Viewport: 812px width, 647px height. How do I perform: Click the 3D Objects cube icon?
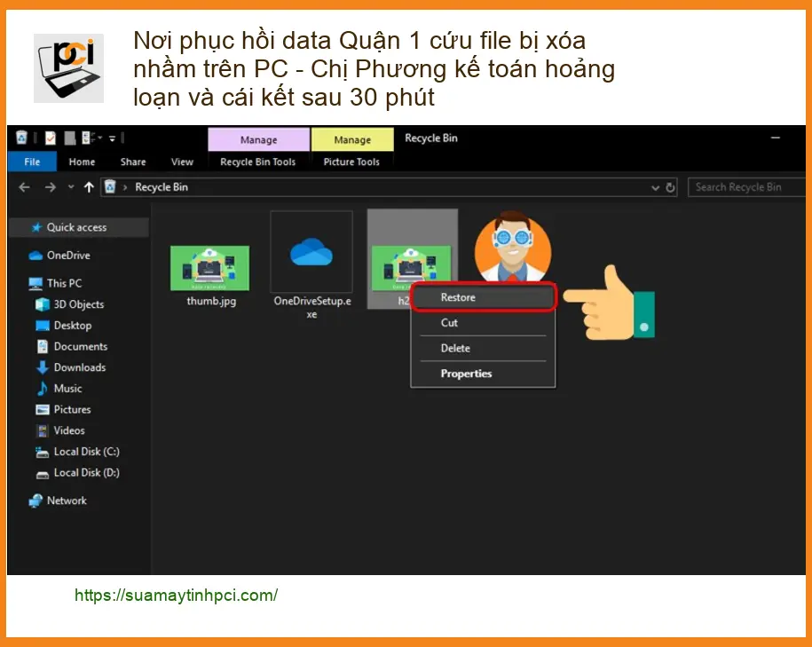(x=43, y=304)
